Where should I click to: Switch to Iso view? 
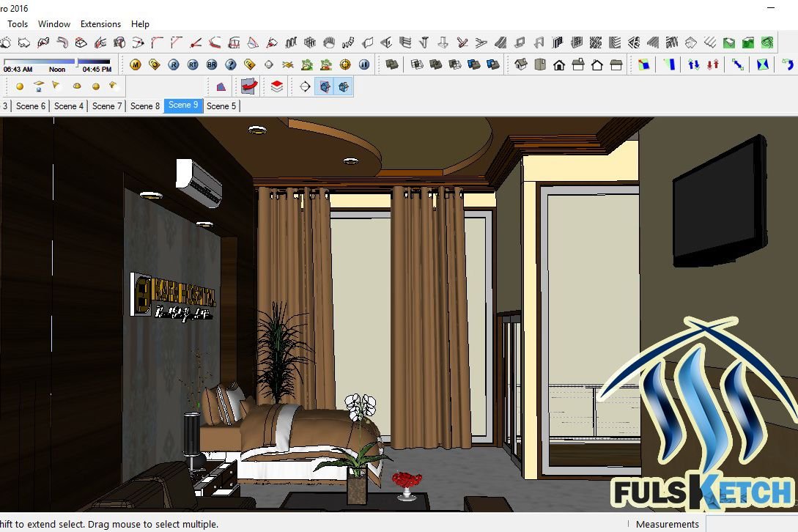[520, 64]
